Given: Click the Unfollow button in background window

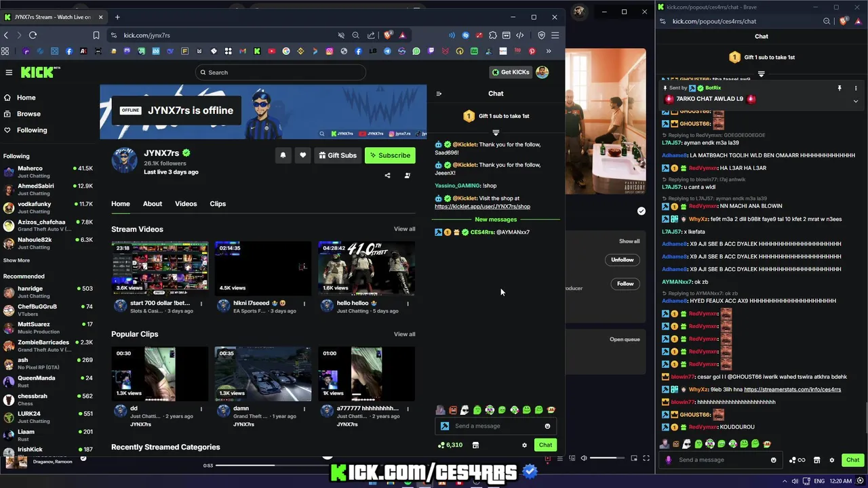Looking at the screenshot, I should click(622, 260).
